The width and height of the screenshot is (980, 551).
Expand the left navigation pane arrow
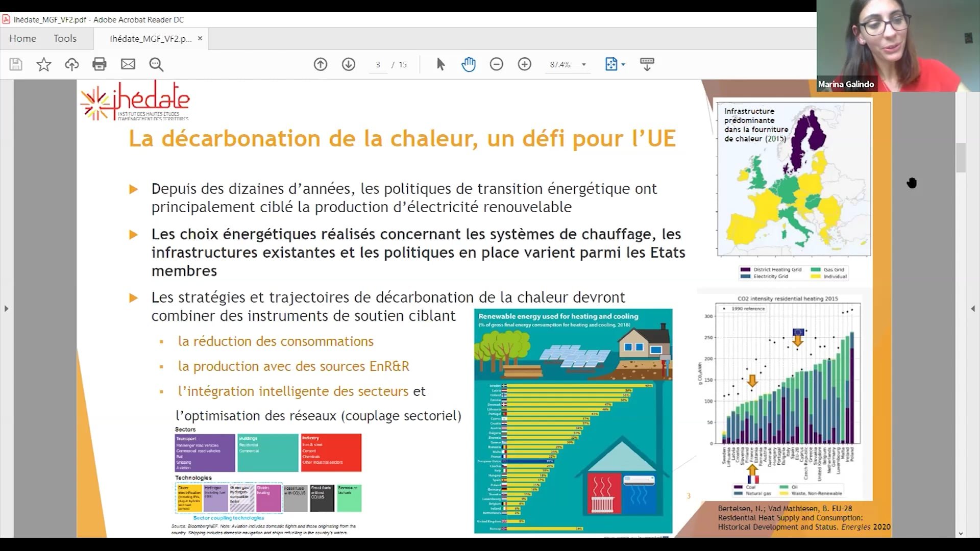pos(6,309)
